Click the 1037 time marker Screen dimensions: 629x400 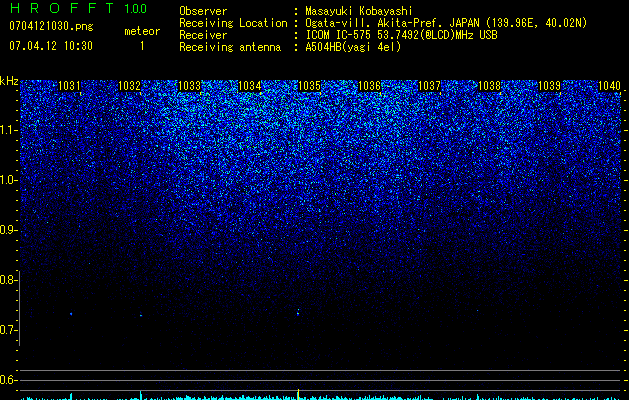(429, 86)
